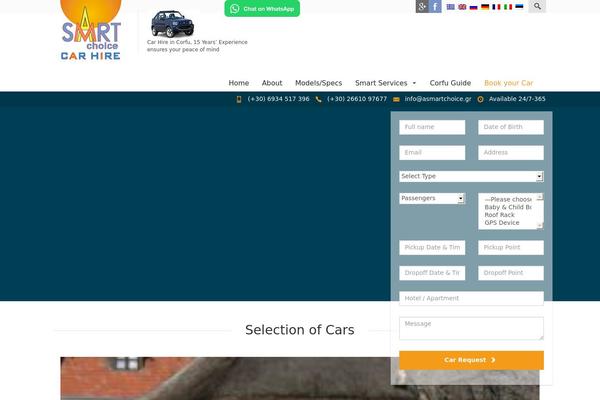Open site search via magnifier icon
600x400 pixels.
click(x=537, y=6)
